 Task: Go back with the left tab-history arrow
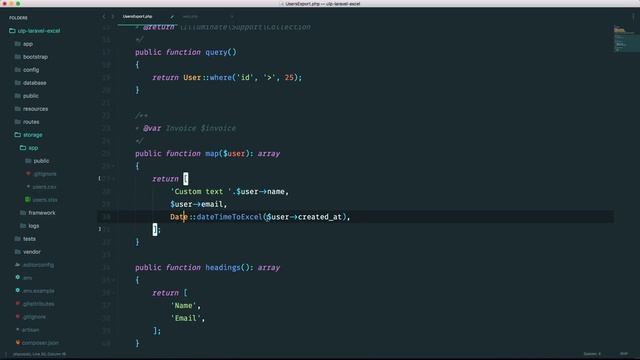pyautogui.click(x=104, y=16)
